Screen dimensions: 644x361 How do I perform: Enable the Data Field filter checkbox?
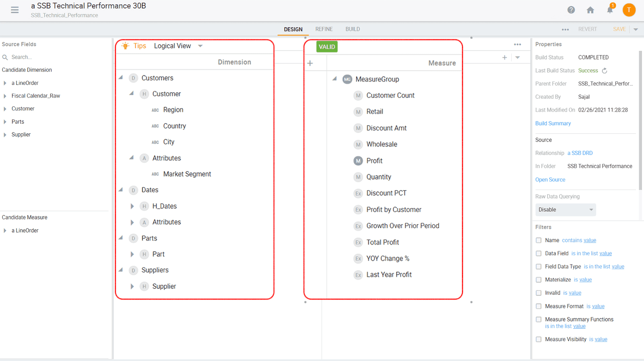click(x=539, y=254)
